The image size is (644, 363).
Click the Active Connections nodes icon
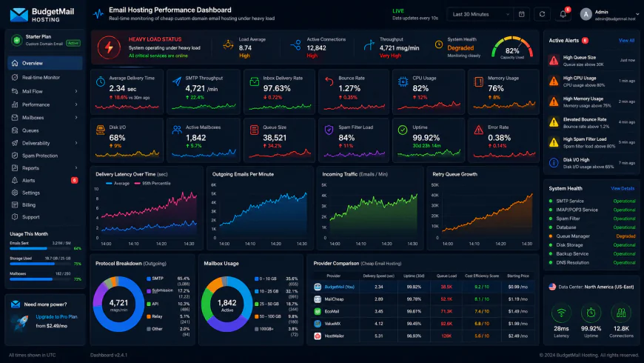click(295, 45)
